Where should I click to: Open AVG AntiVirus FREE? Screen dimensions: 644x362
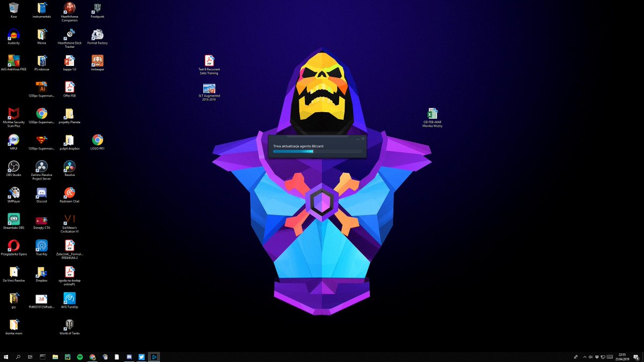[14, 63]
